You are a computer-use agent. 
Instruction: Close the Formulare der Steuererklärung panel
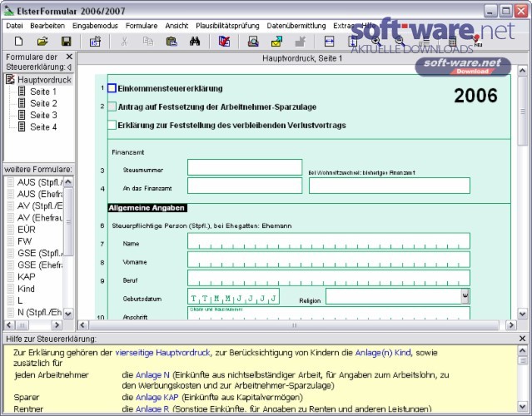[69, 57]
